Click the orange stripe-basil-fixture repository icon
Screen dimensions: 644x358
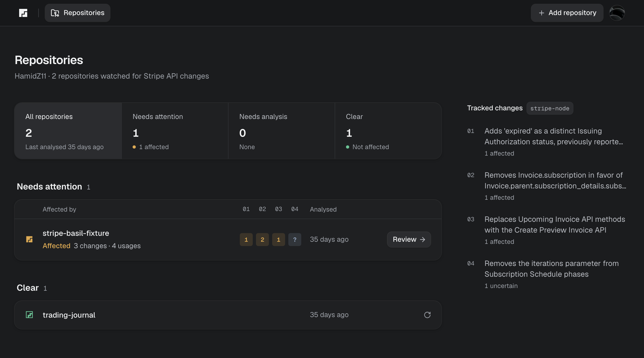coord(29,239)
